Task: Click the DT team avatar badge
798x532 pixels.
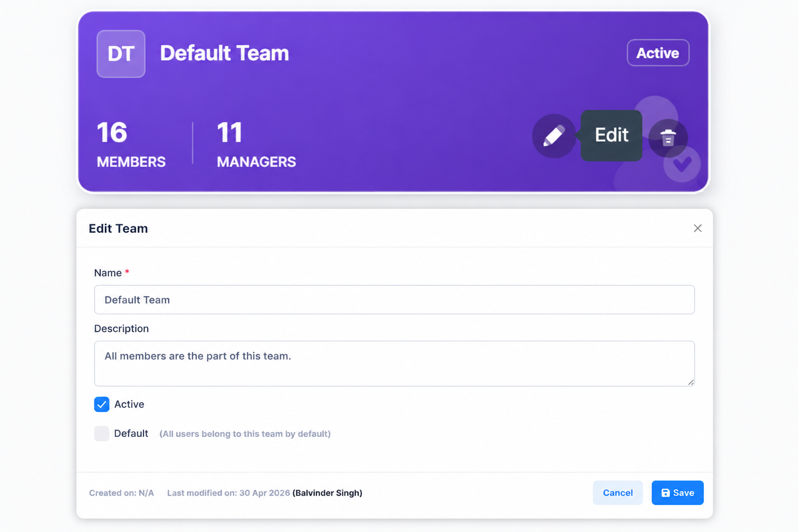Action: pos(121,54)
